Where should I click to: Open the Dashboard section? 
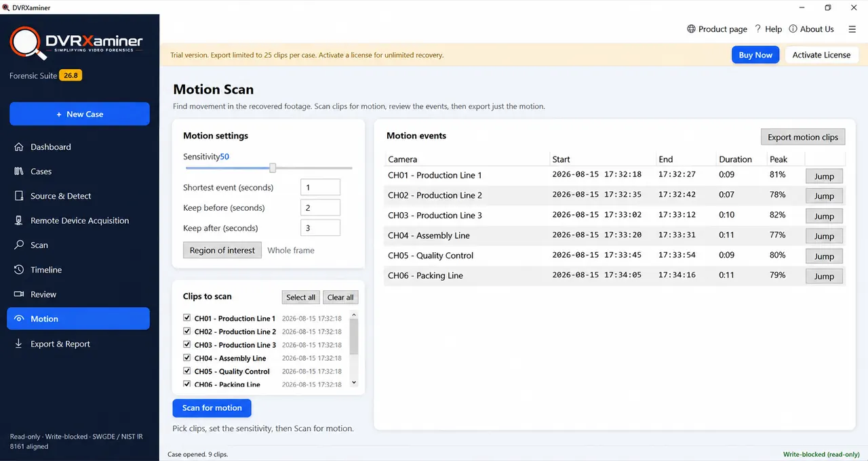pyautogui.click(x=78, y=147)
